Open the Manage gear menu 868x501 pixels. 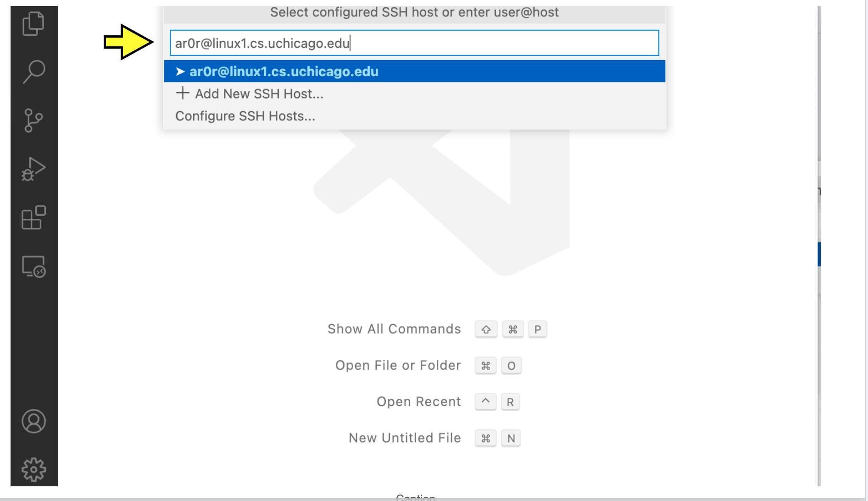click(33, 469)
